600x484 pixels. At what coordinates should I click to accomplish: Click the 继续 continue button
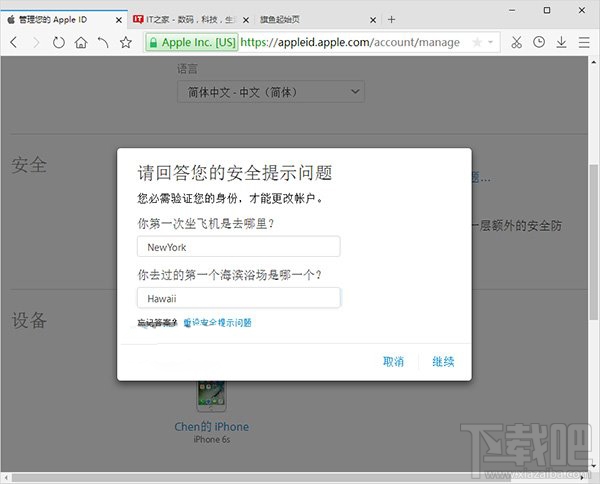click(443, 362)
